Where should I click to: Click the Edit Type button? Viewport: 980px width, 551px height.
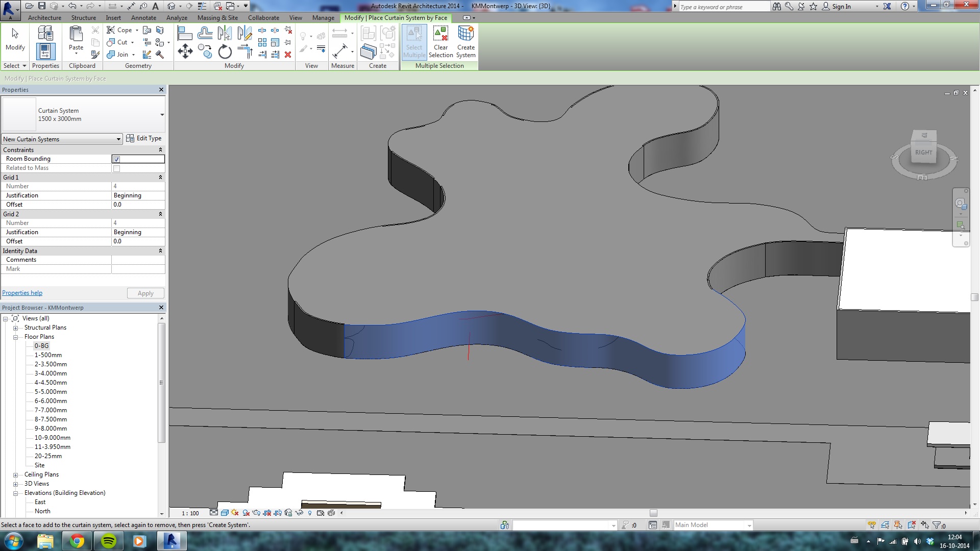(144, 138)
